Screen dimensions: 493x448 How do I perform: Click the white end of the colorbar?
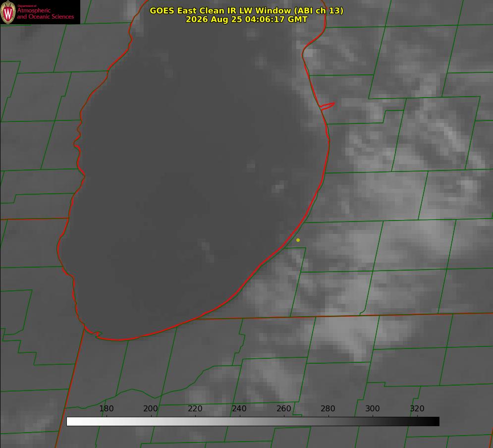(x=71, y=422)
